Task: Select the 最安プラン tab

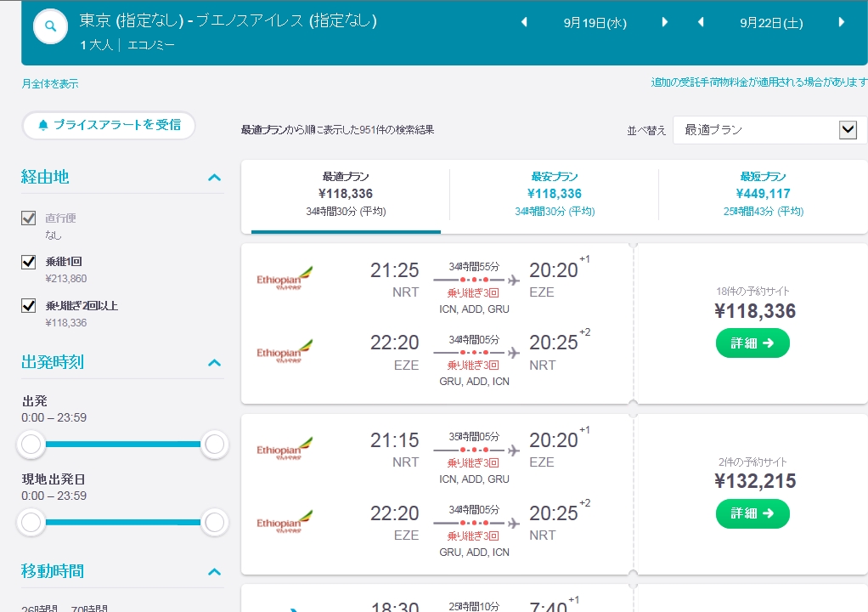Action: 554,195
